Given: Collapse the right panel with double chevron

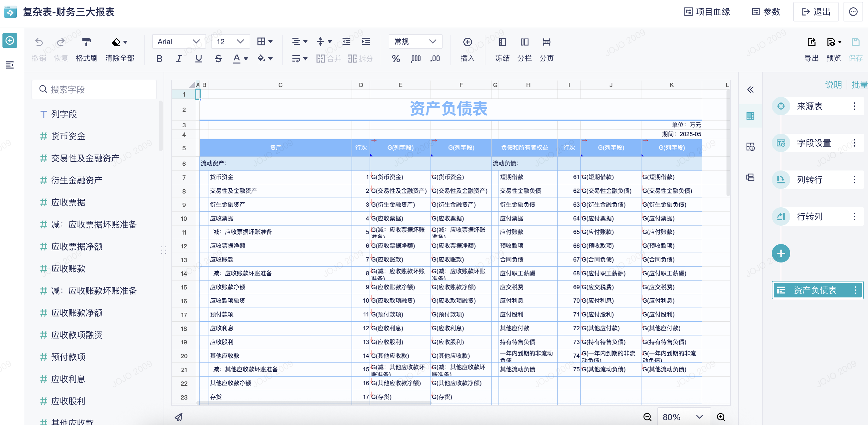Looking at the screenshot, I should 750,90.
